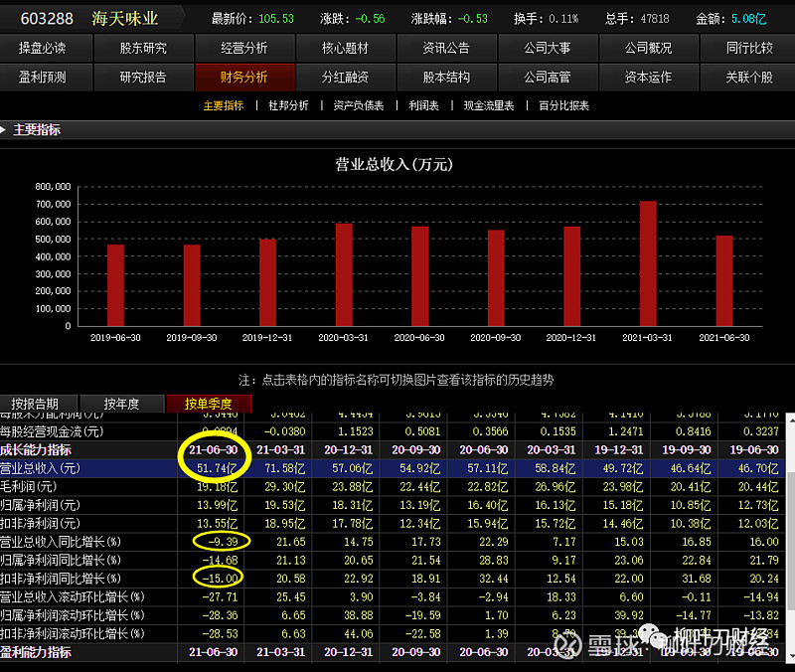
Task: Open 公司大事 events page
Action: [547, 47]
